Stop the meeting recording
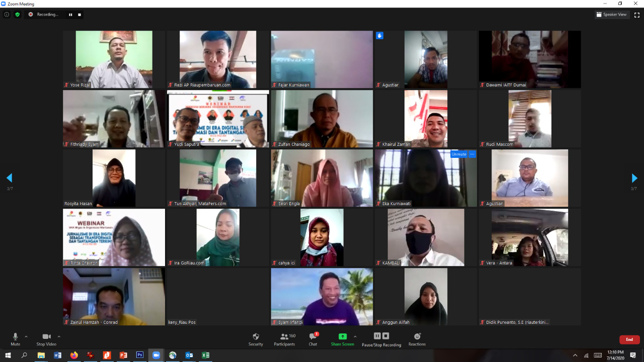 (x=385, y=335)
